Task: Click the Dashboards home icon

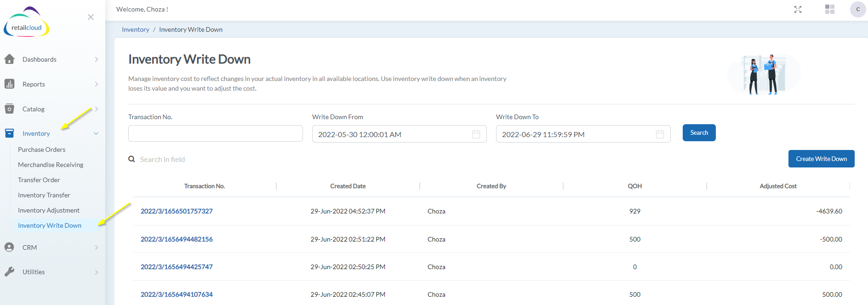Action: [9, 59]
